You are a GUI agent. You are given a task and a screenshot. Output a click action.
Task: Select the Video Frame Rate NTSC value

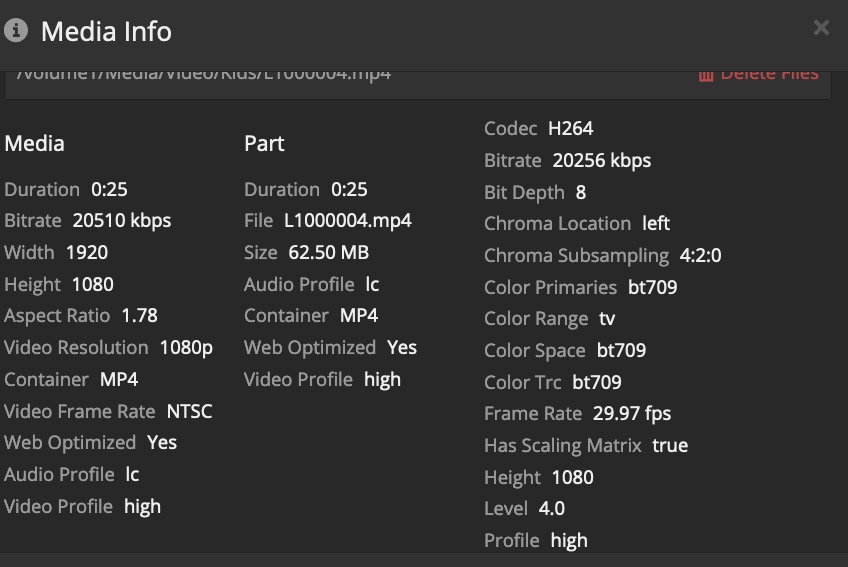pyautogui.click(x=189, y=411)
